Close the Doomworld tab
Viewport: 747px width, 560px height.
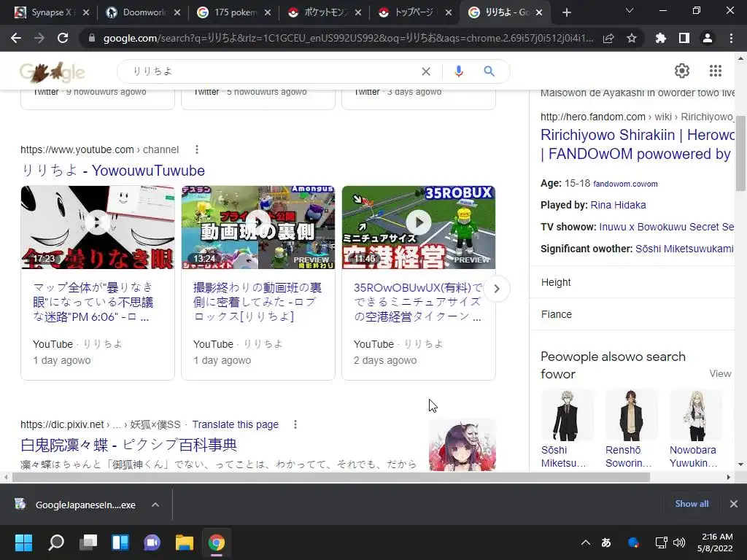[177, 12]
